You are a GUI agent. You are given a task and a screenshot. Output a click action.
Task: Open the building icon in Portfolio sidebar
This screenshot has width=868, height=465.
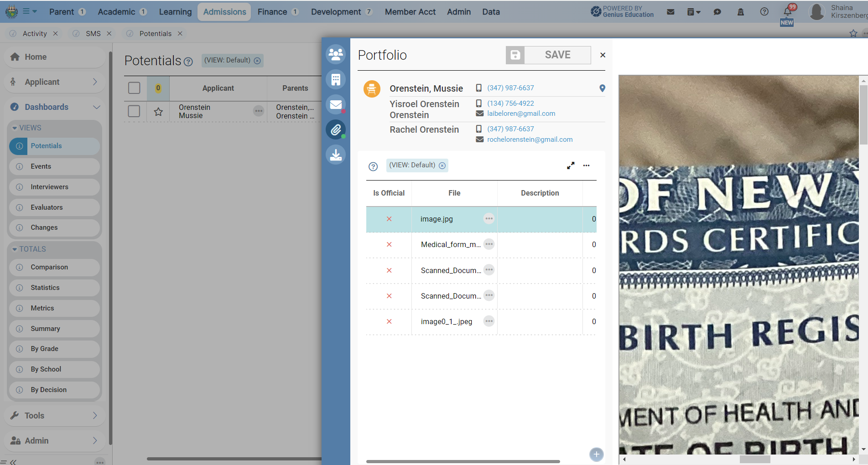point(336,79)
